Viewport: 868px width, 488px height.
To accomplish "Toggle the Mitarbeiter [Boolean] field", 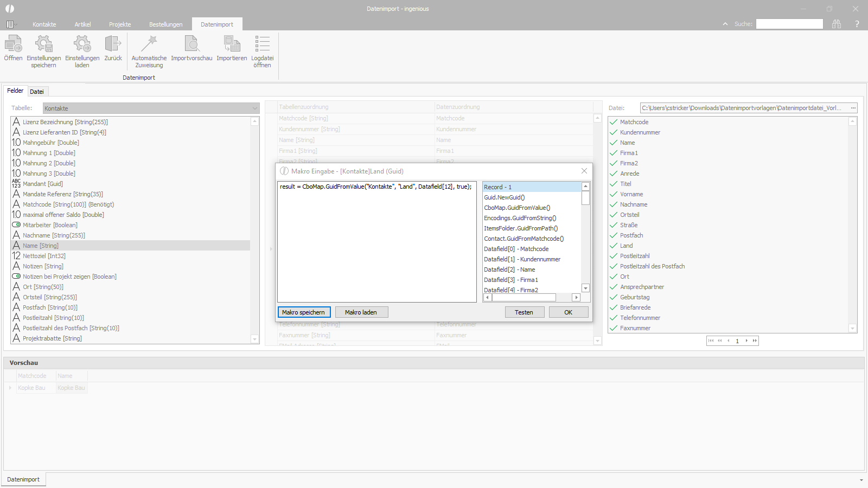I will [x=16, y=225].
